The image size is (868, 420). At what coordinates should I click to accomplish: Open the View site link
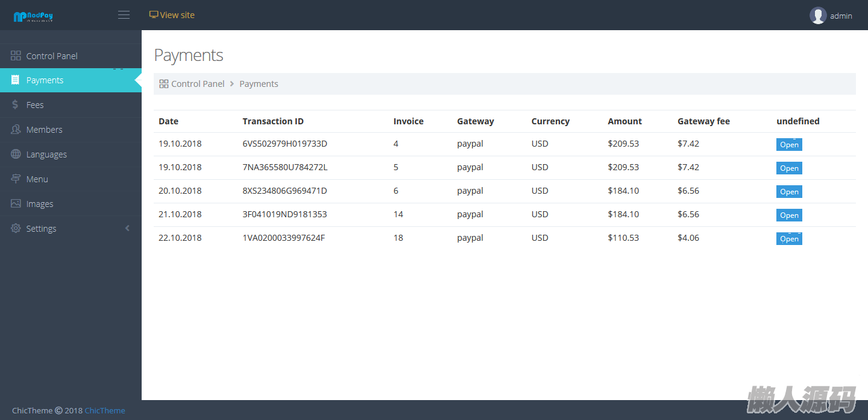tap(172, 15)
